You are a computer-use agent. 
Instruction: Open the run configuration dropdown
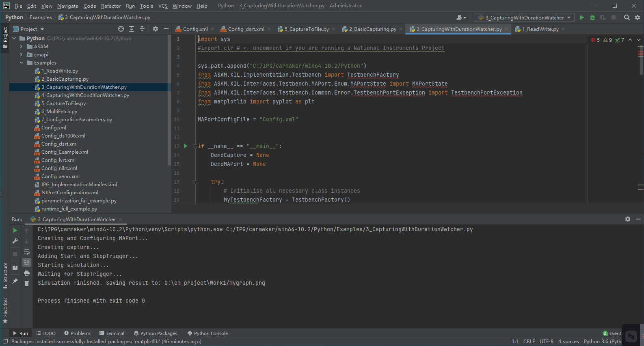[x=524, y=17]
